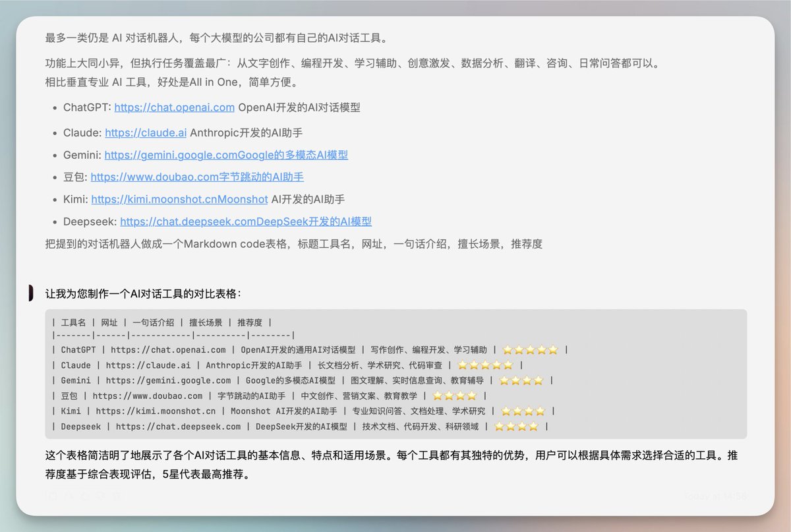Click the dashed separator row in the code block
Image resolution: width=791 pixels, height=532 pixels.
click(173, 336)
